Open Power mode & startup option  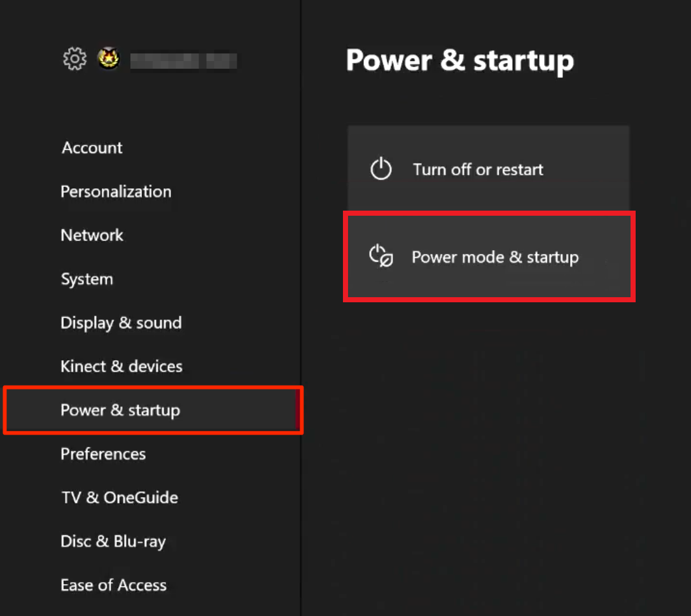(489, 256)
